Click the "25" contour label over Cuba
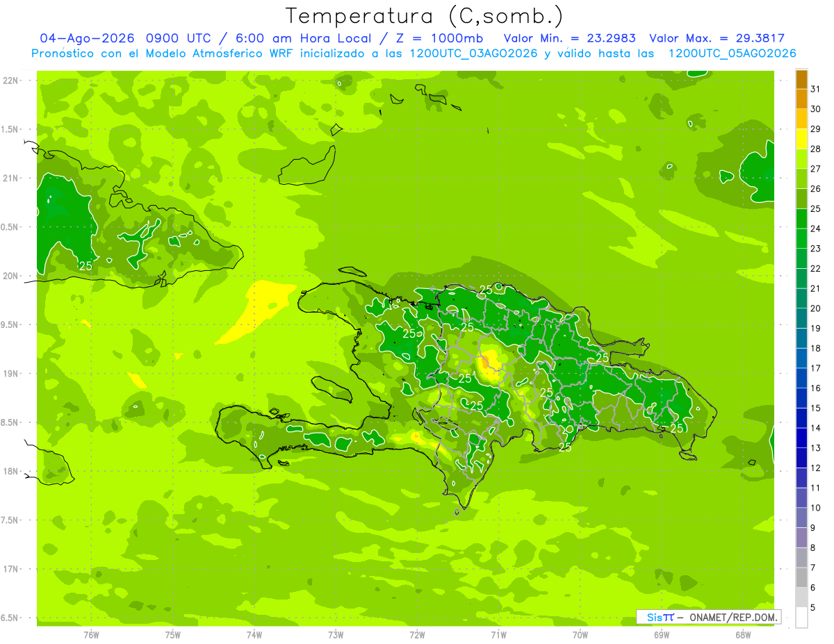Screen dimensions: 834x644 85,265
